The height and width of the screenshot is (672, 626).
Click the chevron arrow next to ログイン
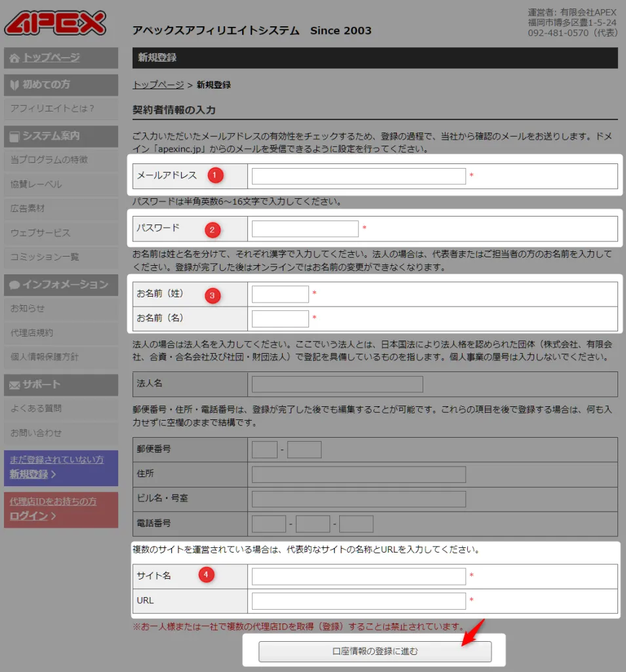click(53, 516)
